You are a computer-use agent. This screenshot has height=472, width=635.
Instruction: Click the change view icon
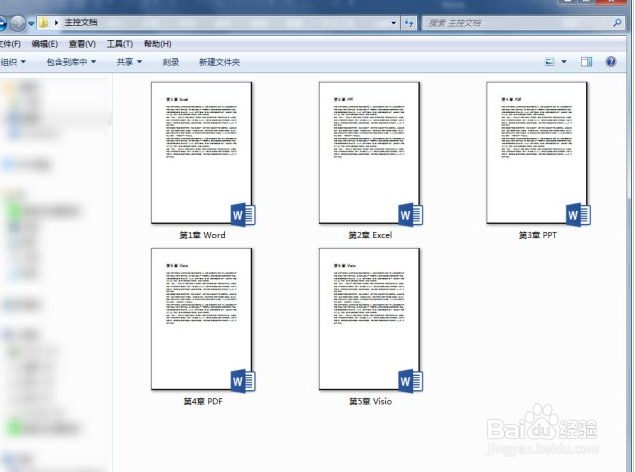click(x=550, y=62)
